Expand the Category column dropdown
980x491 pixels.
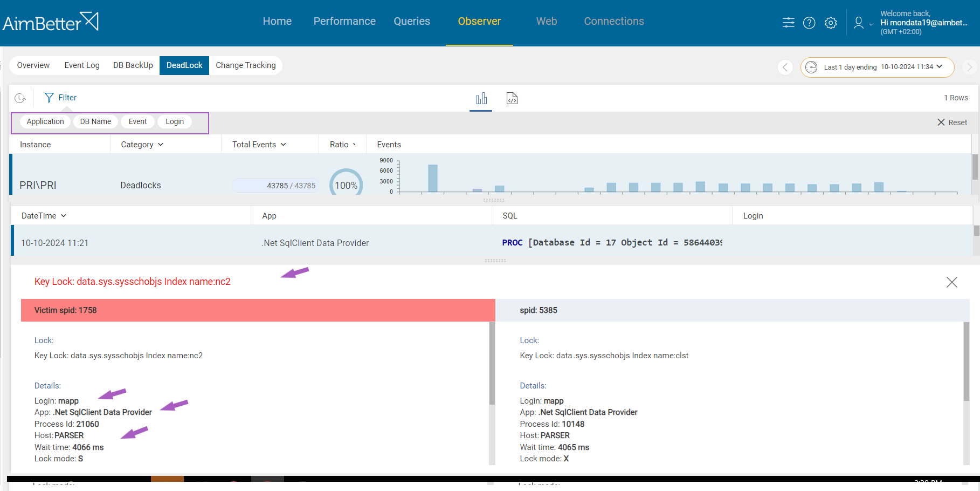click(161, 145)
